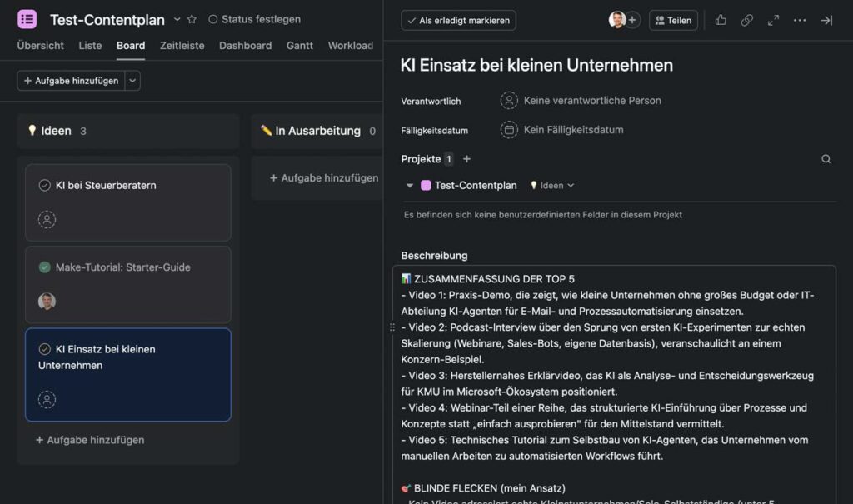Uncheck completed Make-Tutorial: Starter-Guide task

click(45, 267)
